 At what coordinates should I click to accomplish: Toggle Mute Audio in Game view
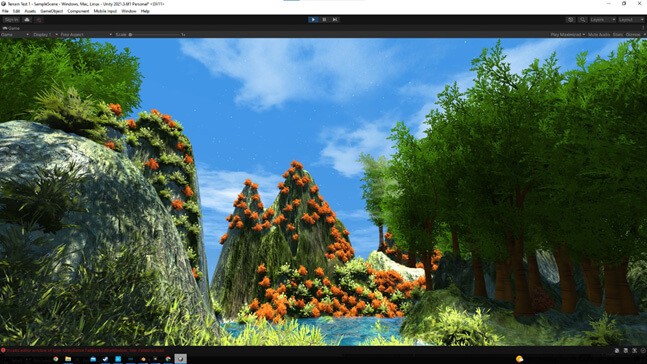click(599, 35)
